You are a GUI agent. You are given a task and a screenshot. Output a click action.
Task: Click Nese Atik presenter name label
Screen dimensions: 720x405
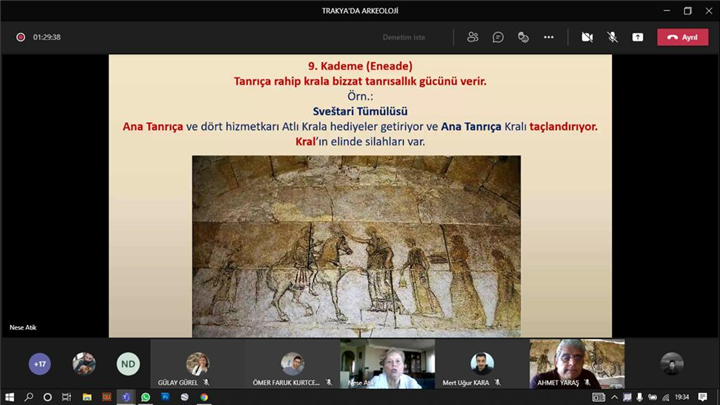point(23,327)
